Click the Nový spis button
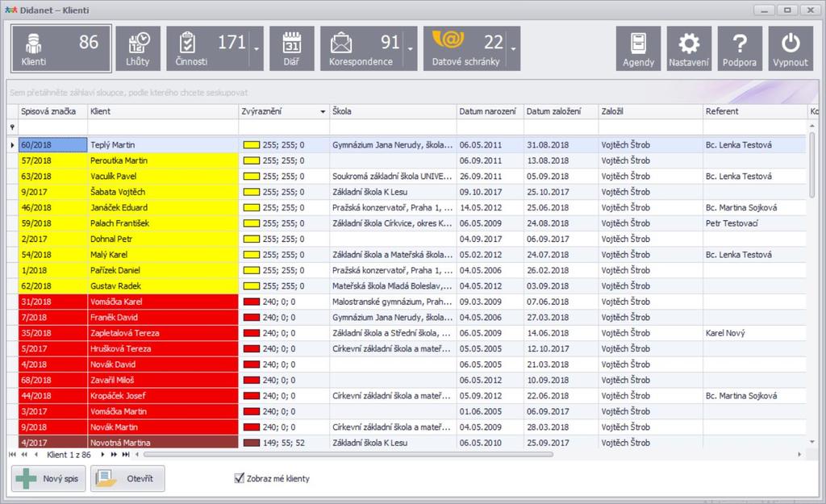The height and width of the screenshot is (504, 826). click(x=48, y=478)
